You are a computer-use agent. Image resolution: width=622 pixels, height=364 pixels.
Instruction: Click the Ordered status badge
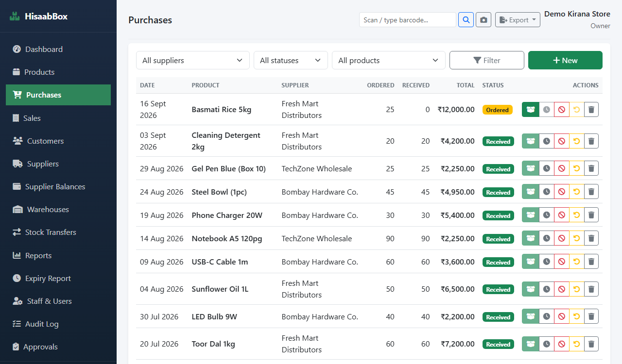pos(498,110)
